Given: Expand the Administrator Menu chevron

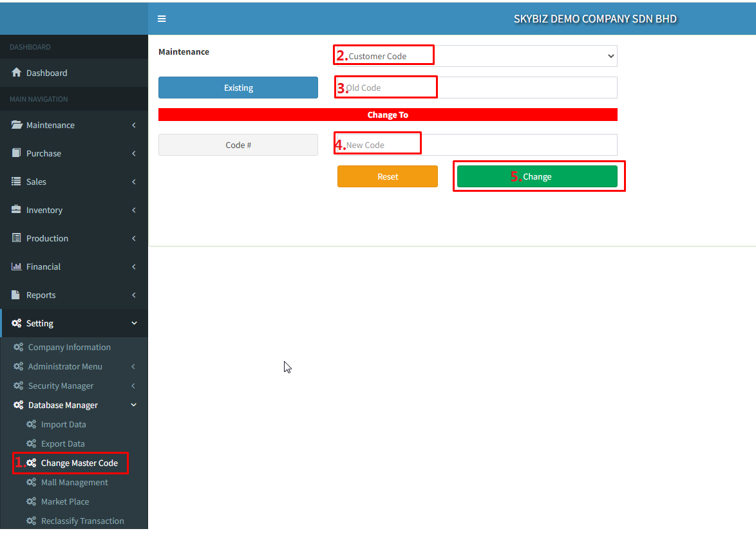Looking at the screenshot, I should tap(133, 366).
